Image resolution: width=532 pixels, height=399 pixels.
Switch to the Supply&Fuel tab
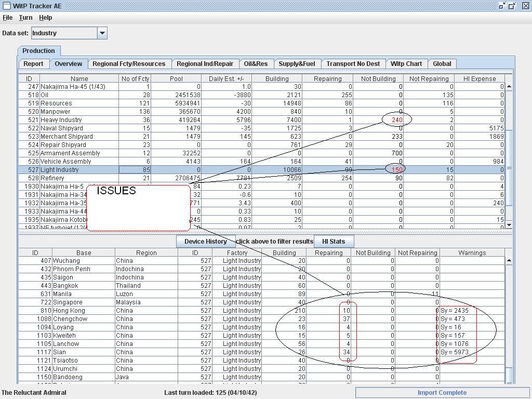click(297, 64)
